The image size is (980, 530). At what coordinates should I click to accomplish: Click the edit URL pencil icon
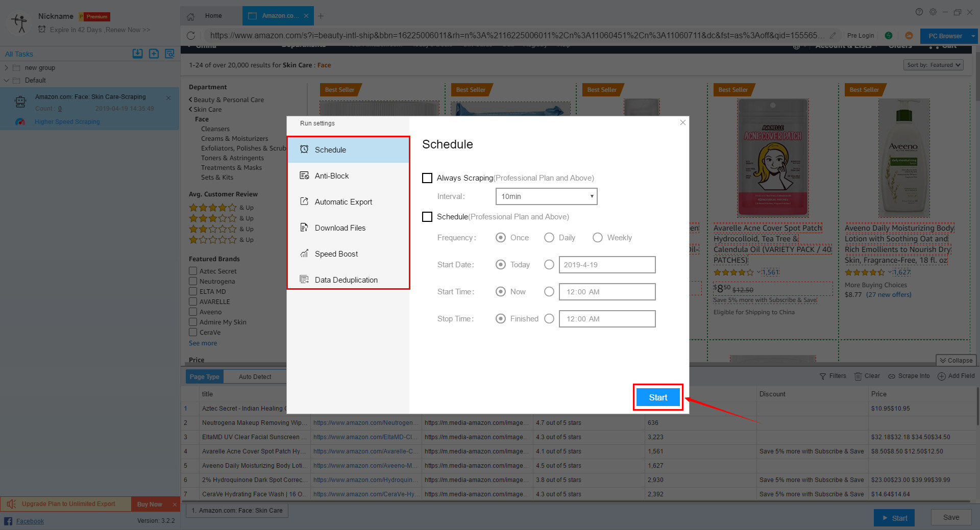833,35
